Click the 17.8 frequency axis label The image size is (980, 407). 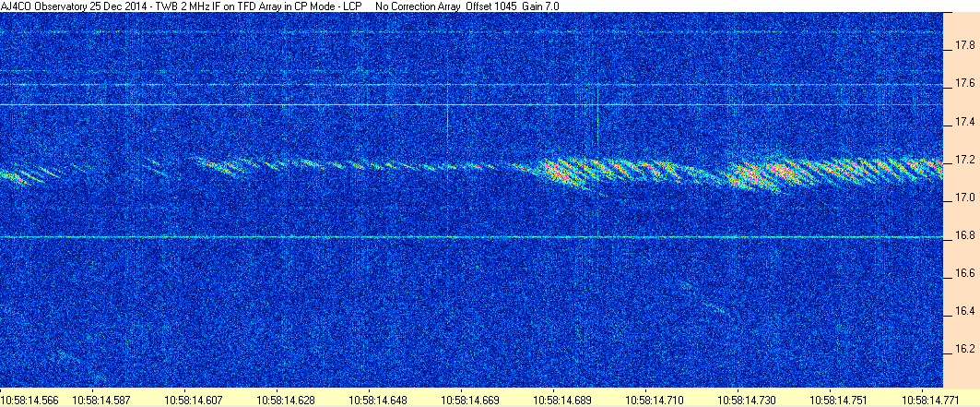pyautogui.click(x=965, y=45)
